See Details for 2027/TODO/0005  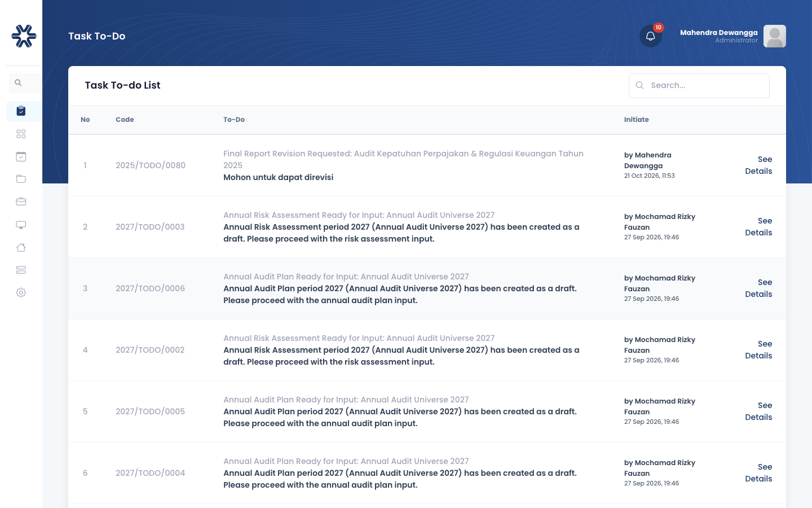pyautogui.click(x=758, y=411)
